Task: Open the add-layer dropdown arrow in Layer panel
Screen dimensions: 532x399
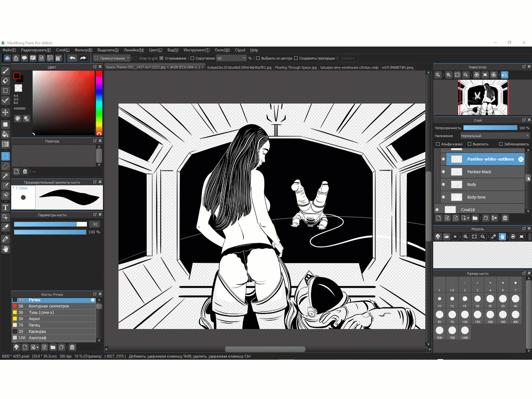Action: click(x=468, y=218)
